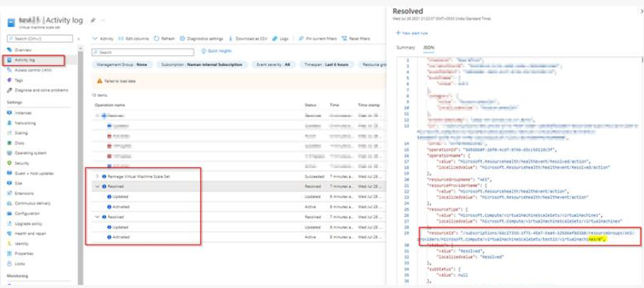Open the Event severity filter pill
644x288 pixels.
(x=273, y=64)
